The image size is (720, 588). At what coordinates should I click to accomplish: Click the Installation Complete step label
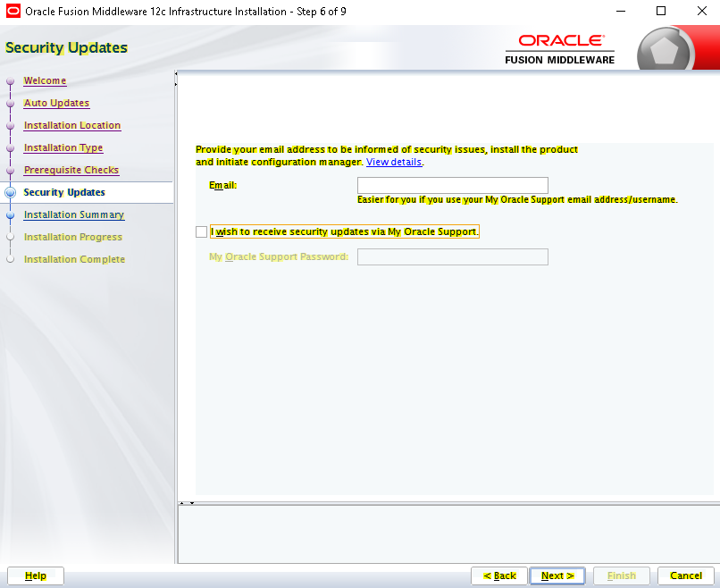(x=74, y=259)
